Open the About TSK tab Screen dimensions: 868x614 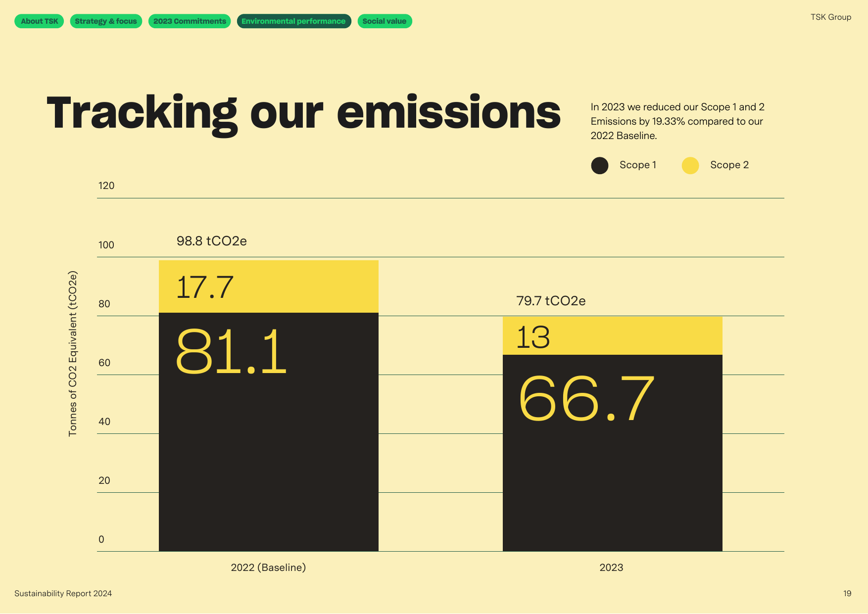click(x=39, y=21)
